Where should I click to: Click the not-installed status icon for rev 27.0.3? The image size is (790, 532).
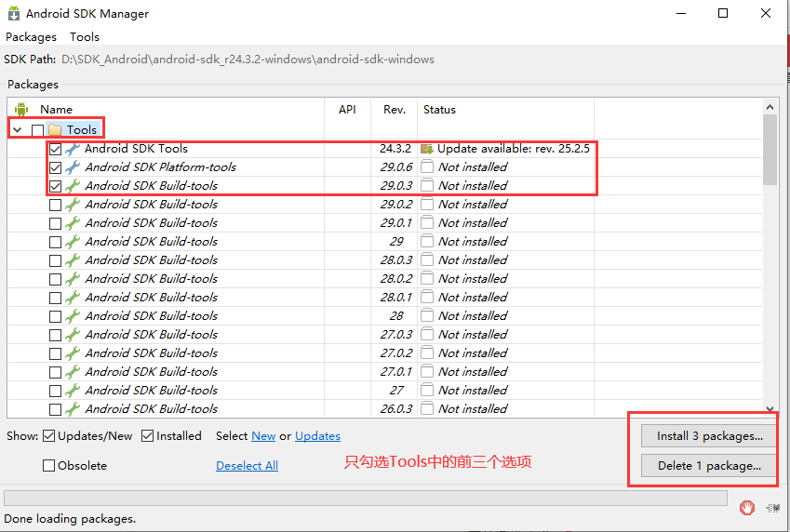(x=427, y=335)
